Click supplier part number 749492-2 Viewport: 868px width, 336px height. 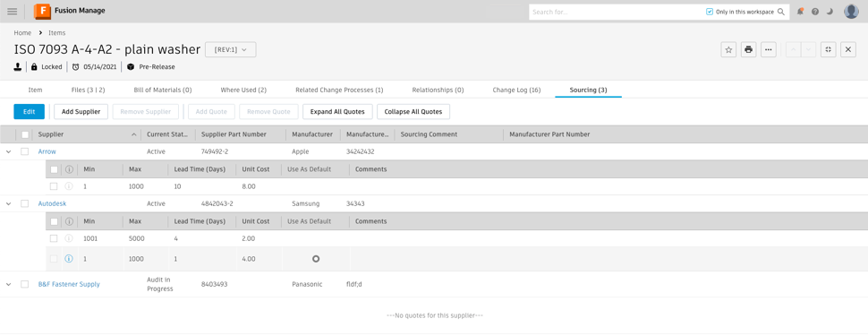216,151
